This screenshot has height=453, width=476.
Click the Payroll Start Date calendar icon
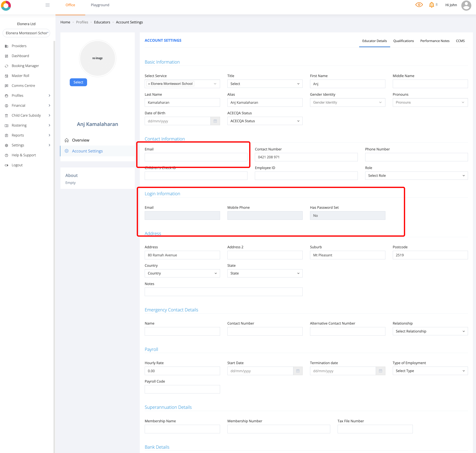click(298, 371)
